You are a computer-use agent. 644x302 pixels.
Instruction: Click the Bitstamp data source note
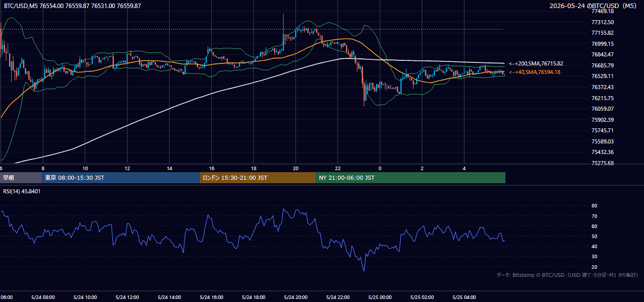point(567,275)
